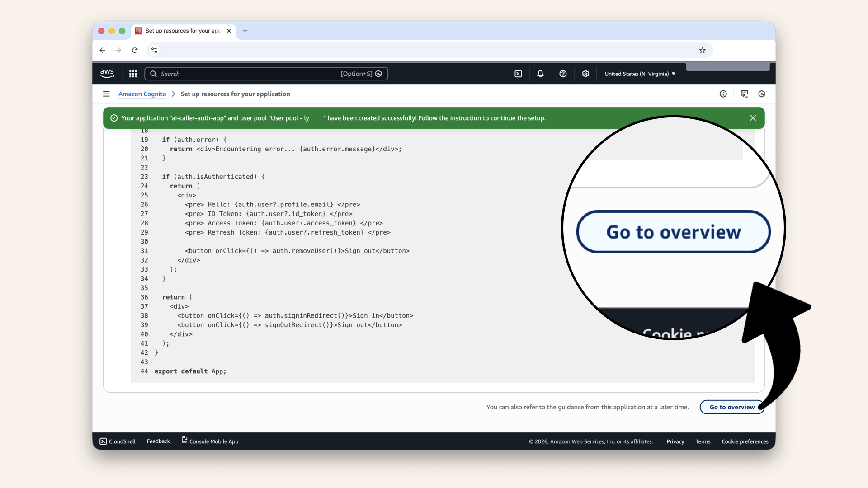Open the notifications bell
The image size is (868, 488).
(x=540, y=74)
